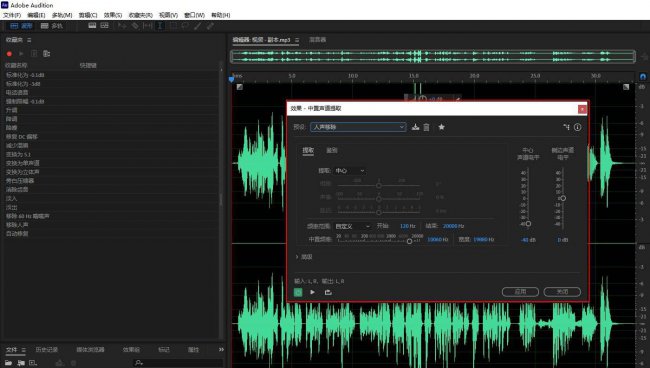Switch to Multitrack (多轨) editor view
The image size is (650, 368).
[52, 26]
